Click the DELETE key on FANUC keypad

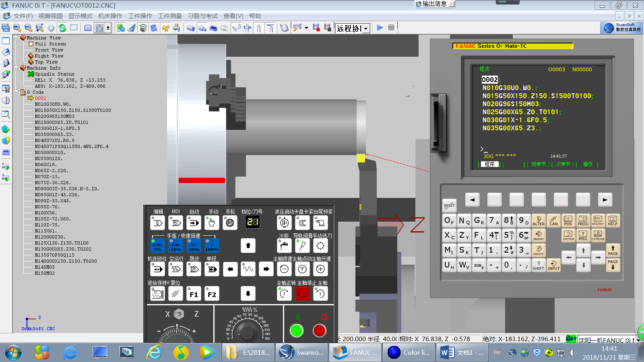coord(539,250)
